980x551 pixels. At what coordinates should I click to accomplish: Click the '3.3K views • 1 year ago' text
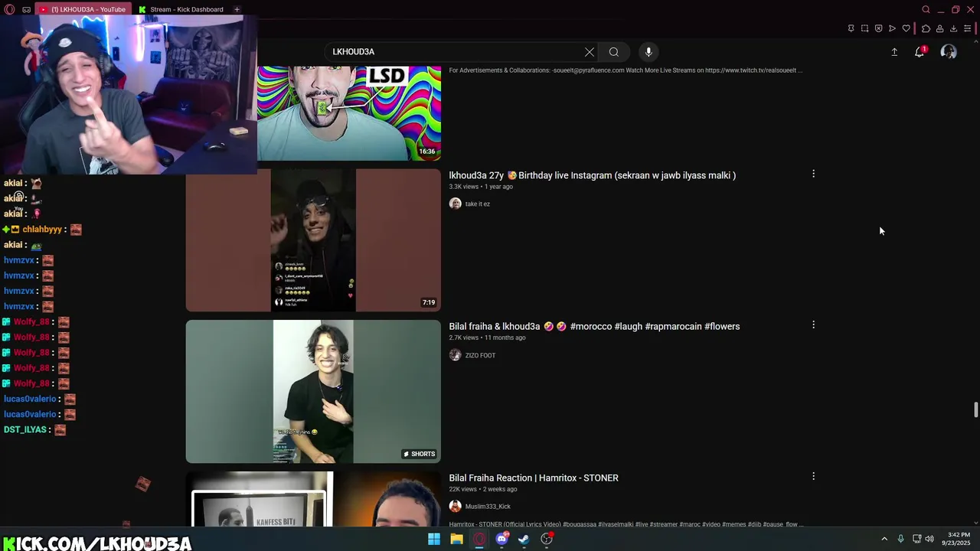click(x=481, y=187)
